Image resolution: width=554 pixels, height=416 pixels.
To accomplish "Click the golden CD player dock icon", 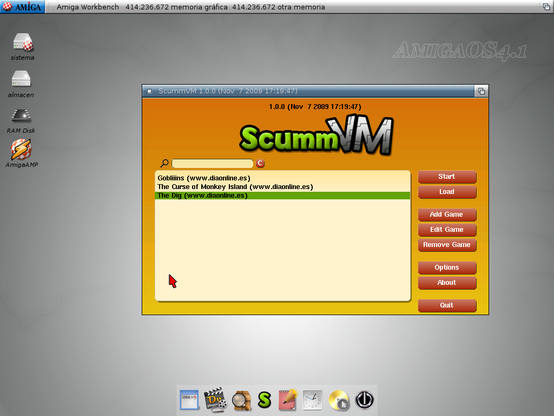I will 338,400.
